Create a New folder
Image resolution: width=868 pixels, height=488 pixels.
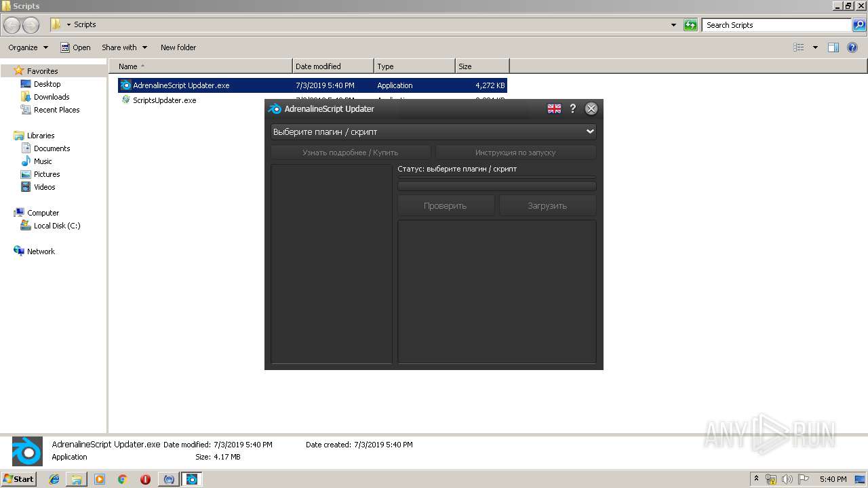point(178,47)
